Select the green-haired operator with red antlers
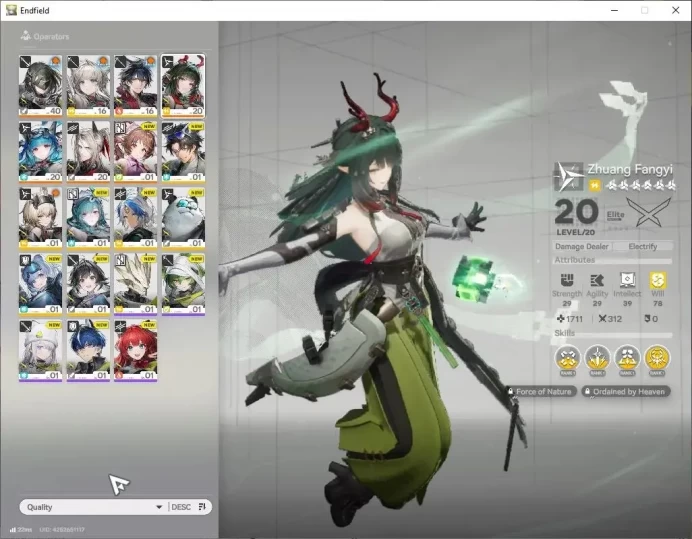Screen dimensions: 692x539 (183, 86)
